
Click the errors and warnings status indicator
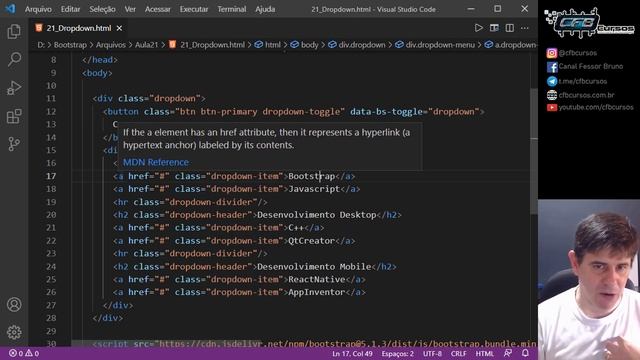coord(24,353)
